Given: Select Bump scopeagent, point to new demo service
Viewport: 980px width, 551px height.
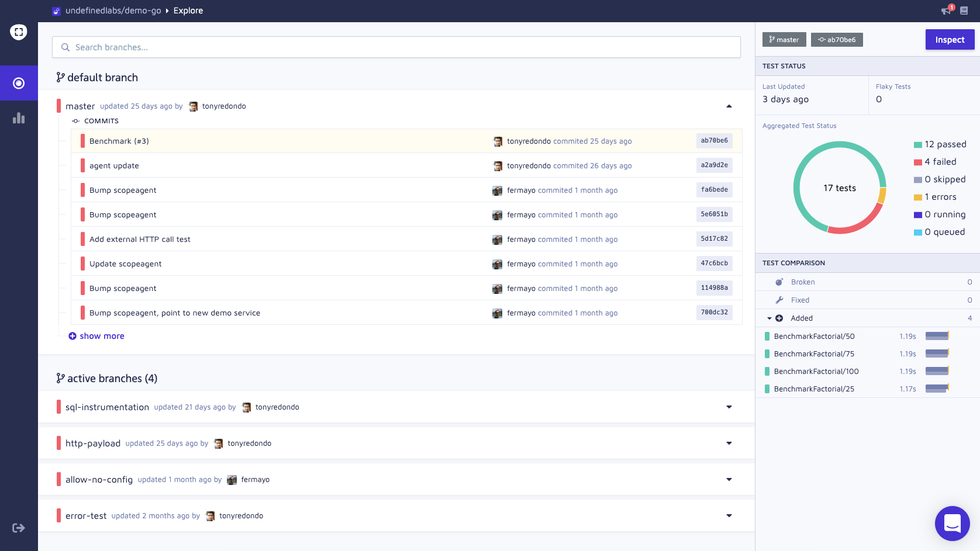Looking at the screenshot, I should 407,313.
